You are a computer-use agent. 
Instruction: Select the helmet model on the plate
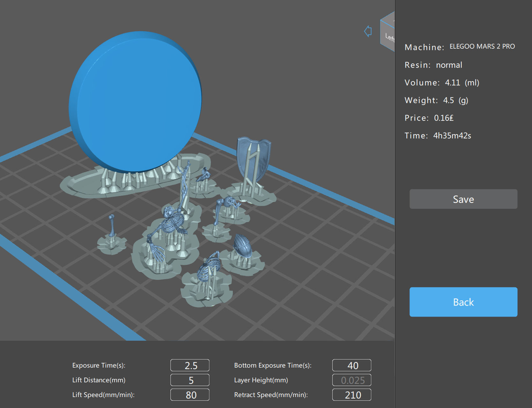(x=243, y=246)
